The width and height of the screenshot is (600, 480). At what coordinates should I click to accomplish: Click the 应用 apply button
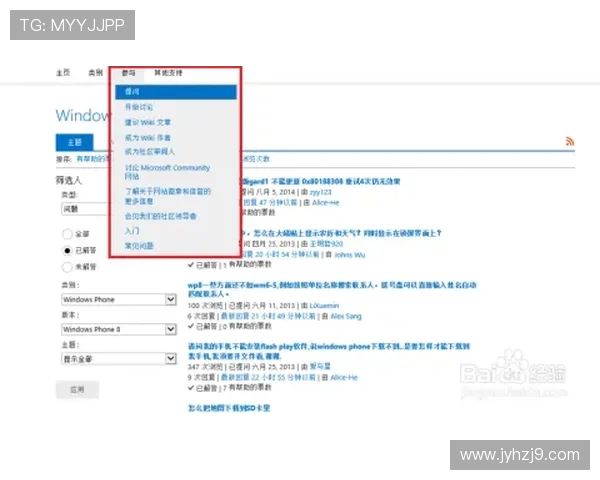coord(77,390)
